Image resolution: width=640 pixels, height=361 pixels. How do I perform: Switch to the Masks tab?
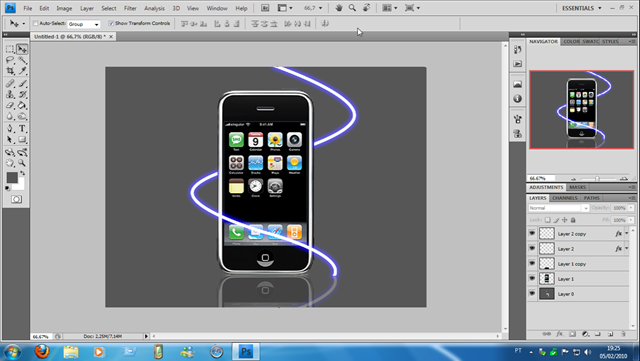(578, 187)
